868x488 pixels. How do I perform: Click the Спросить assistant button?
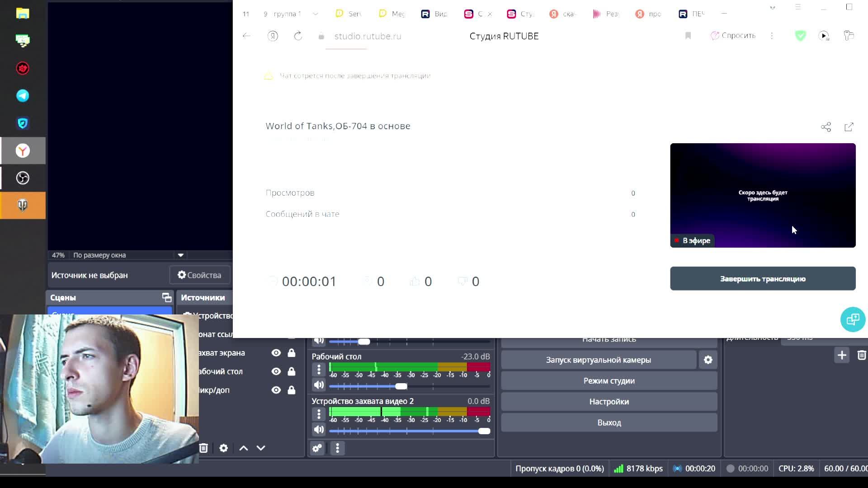tap(733, 36)
